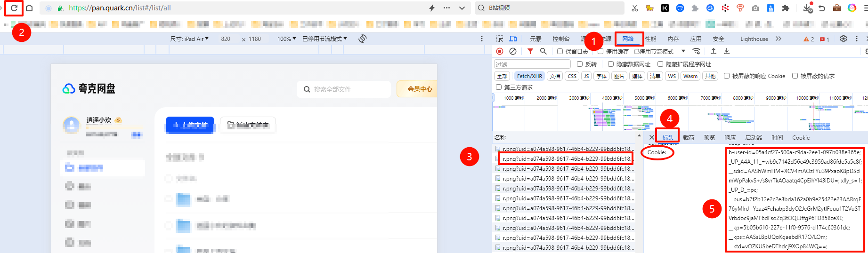The width and height of the screenshot is (868, 253).
Task: Open 响应 tab in request details
Action: 730,137
